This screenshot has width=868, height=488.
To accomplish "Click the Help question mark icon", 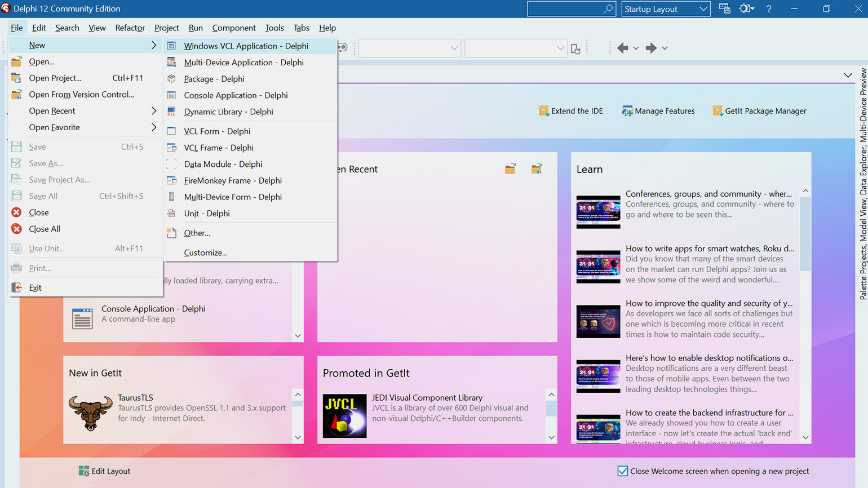I will click(769, 8).
